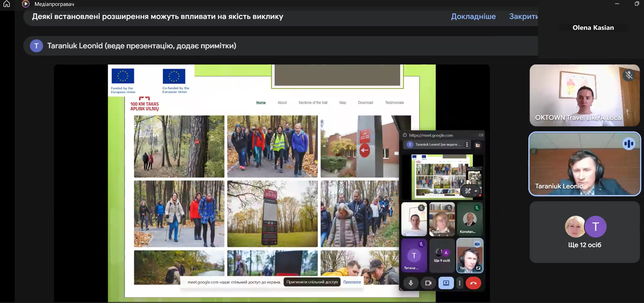644x303 pixels.
Task: Open more options three-dot menu in call controls
Action: pyautogui.click(x=460, y=283)
